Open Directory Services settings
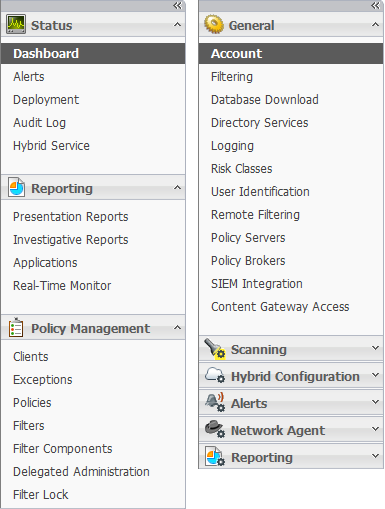385x509 pixels. click(x=260, y=123)
